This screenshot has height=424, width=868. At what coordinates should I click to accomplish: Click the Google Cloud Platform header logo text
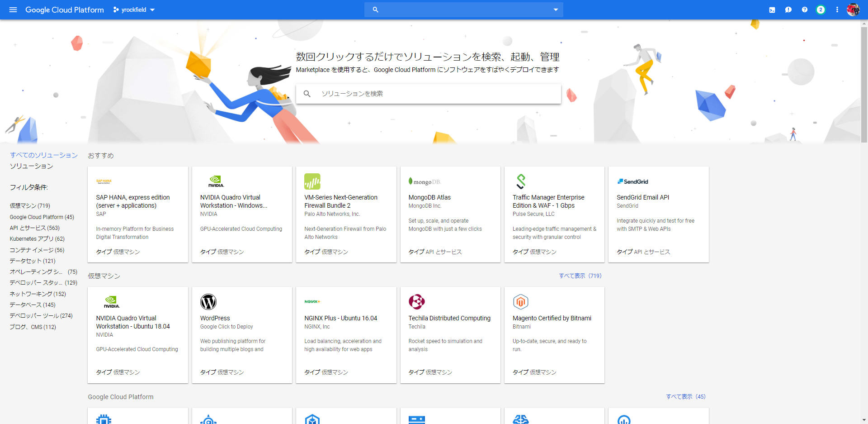coord(65,10)
